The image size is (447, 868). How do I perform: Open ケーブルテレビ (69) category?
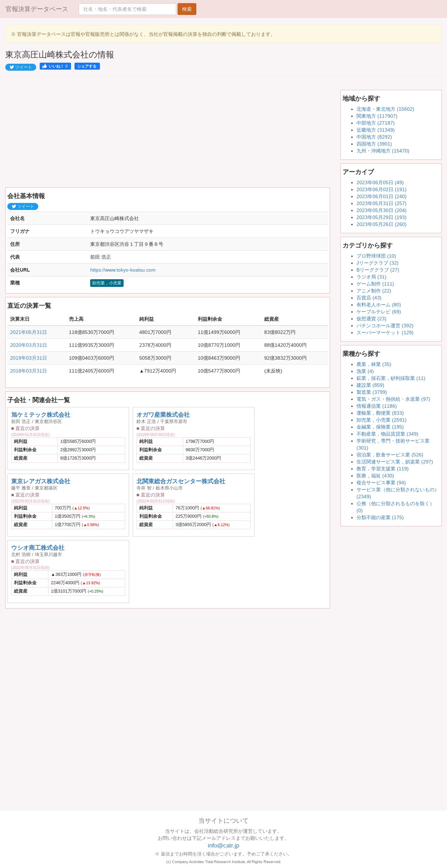[378, 312]
